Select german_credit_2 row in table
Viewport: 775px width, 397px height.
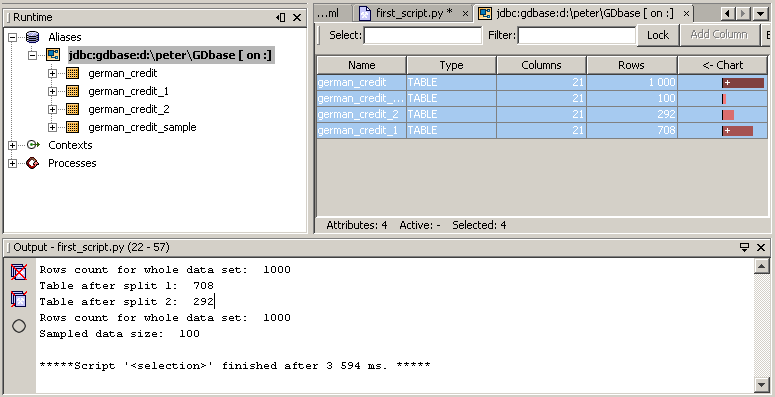542,115
